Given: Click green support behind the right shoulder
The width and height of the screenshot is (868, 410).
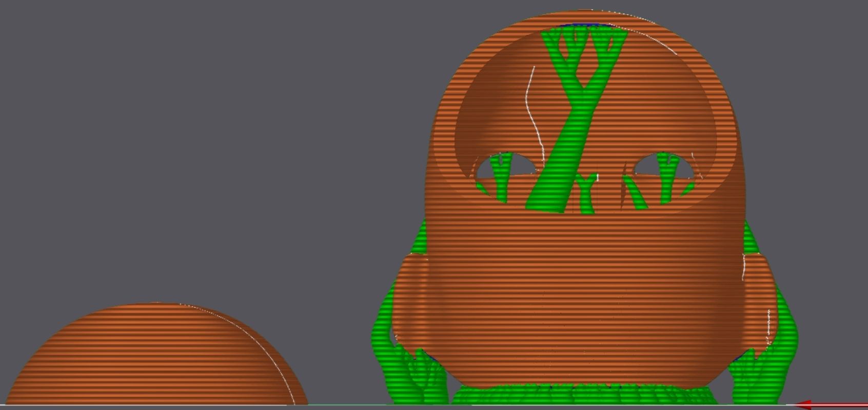Looking at the screenshot, I should click(x=751, y=241).
